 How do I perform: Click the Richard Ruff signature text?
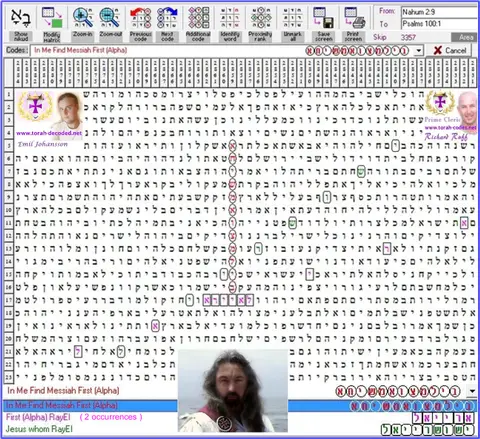(x=446, y=136)
